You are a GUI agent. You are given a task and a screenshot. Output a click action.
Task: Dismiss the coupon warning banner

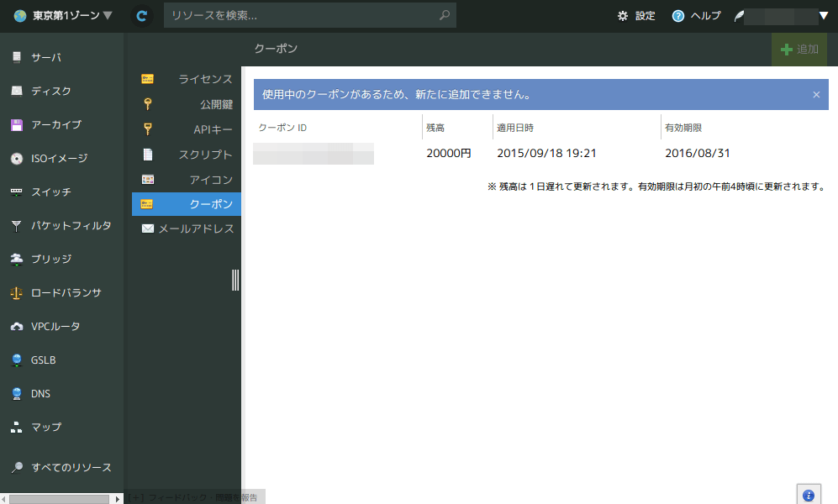click(816, 94)
